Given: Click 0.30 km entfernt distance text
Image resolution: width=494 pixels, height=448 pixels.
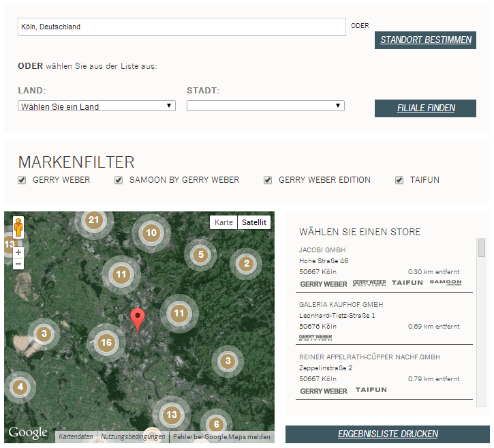Looking at the screenshot, I should coord(433,272).
